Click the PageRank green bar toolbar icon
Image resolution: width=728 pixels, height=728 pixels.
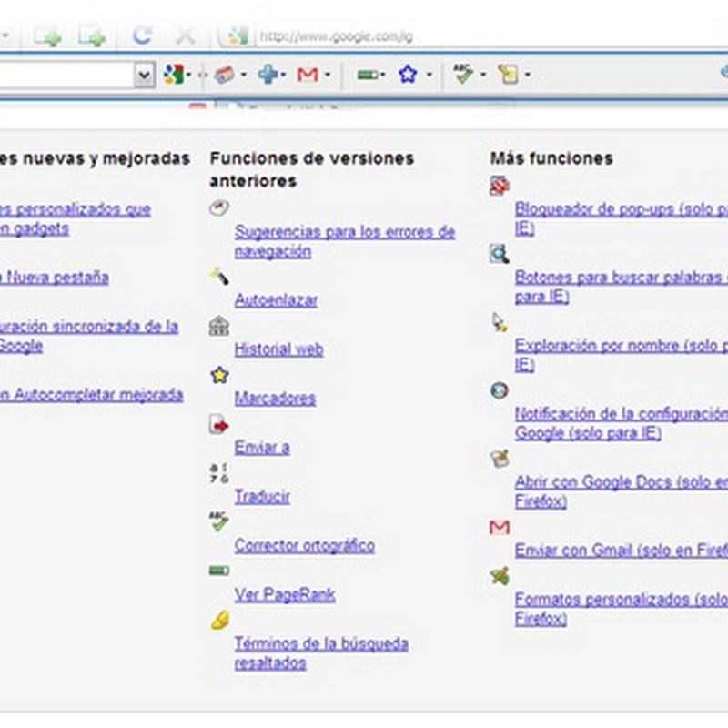pyautogui.click(x=366, y=75)
